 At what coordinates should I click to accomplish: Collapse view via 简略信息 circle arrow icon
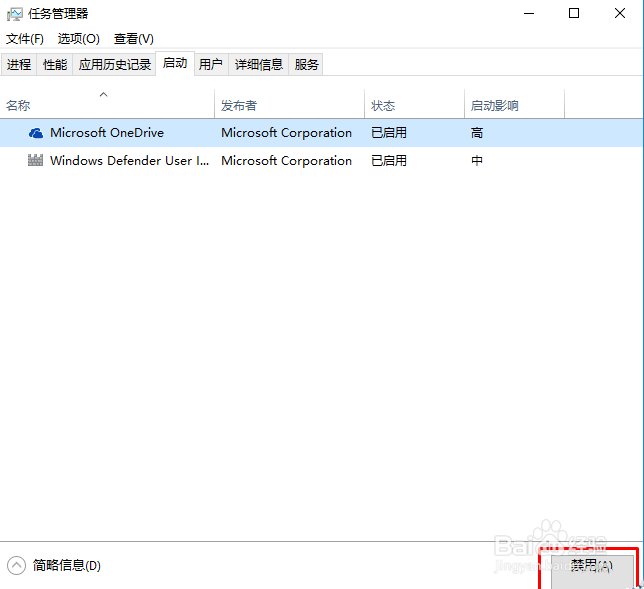click(x=16, y=565)
